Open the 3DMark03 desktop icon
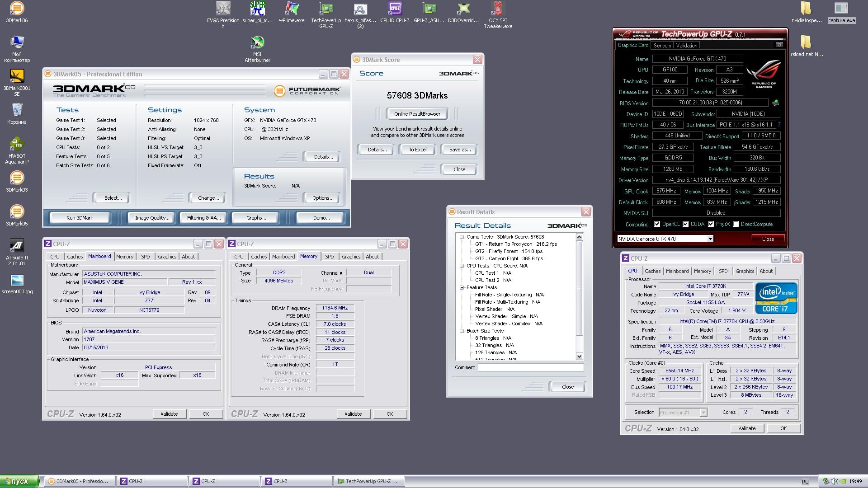868x488 pixels. pyautogui.click(x=17, y=182)
